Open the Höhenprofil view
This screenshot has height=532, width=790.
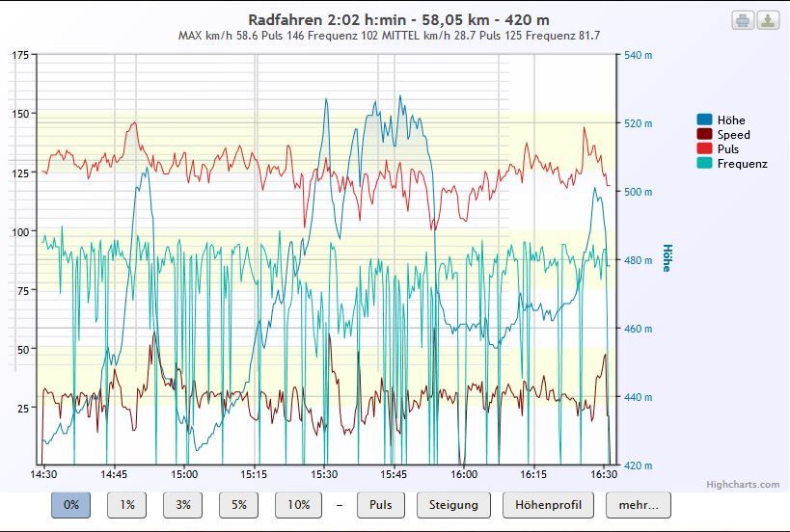(x=548, y=505)
